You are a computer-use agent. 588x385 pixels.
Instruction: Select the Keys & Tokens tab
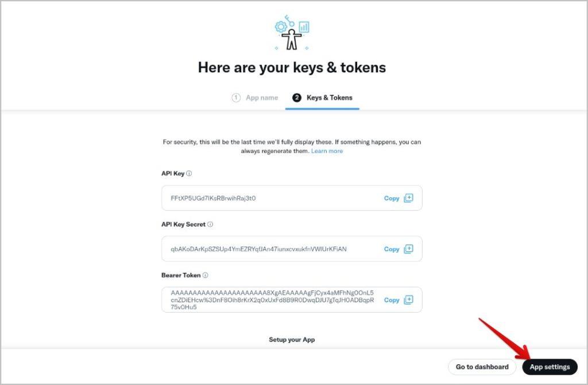pyautogui.click(x=323, y=98)
